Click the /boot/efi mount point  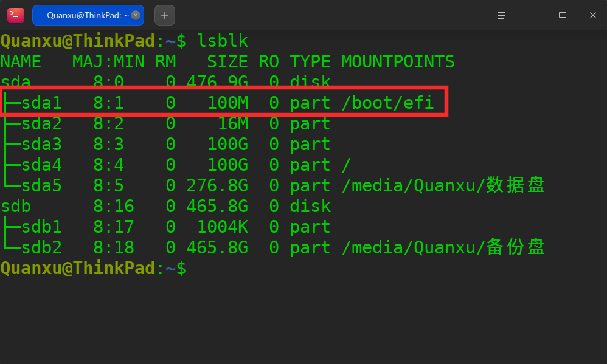tap(387, 103)
